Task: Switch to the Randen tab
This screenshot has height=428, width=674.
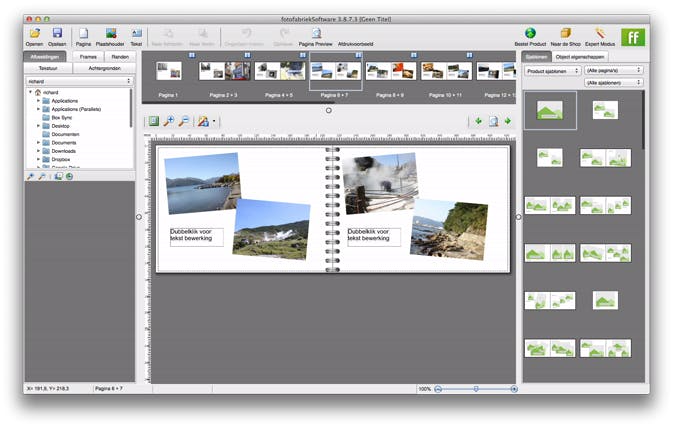Action: click(120, 57)
